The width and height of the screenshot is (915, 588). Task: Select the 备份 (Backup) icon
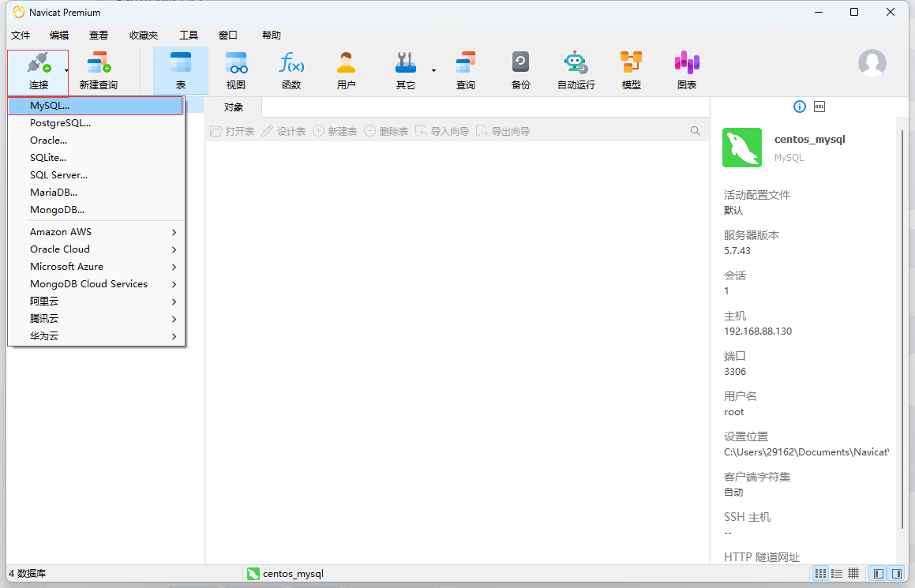[x=520, y=69]
